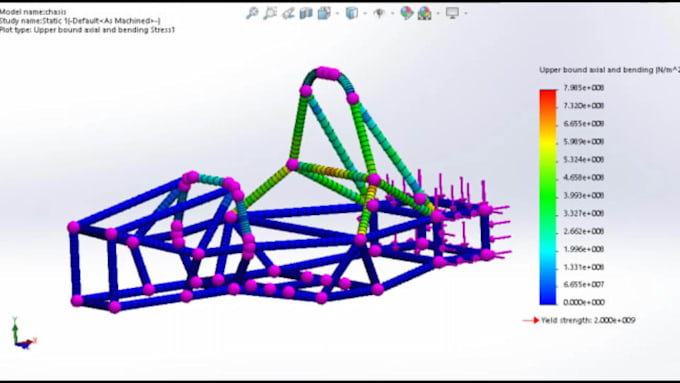Viewport: 680px width, 383px height.
Task: Click the coordinate triad in the corner
Action: 24,333
